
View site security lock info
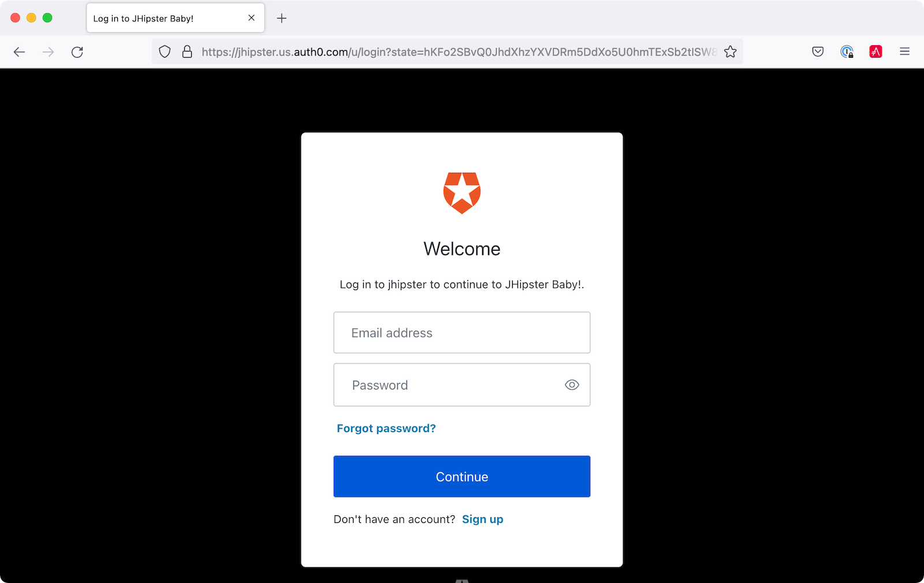(187, 52)
